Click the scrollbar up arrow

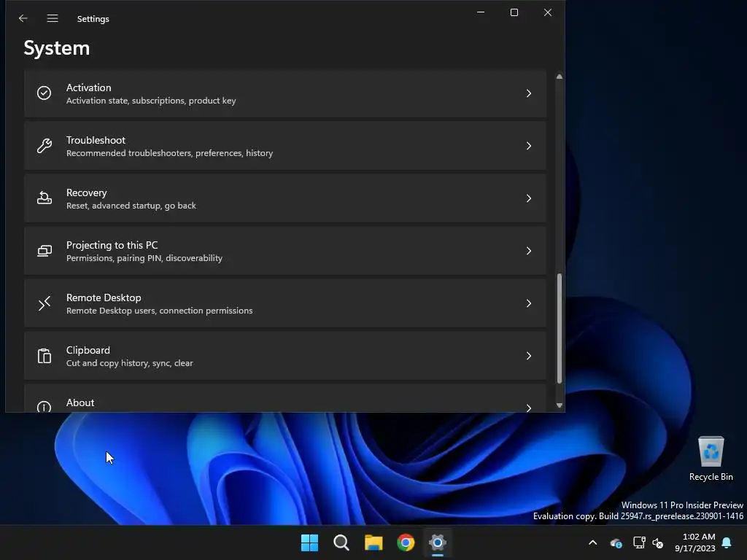pyautogui.click(x=560, y=77)
